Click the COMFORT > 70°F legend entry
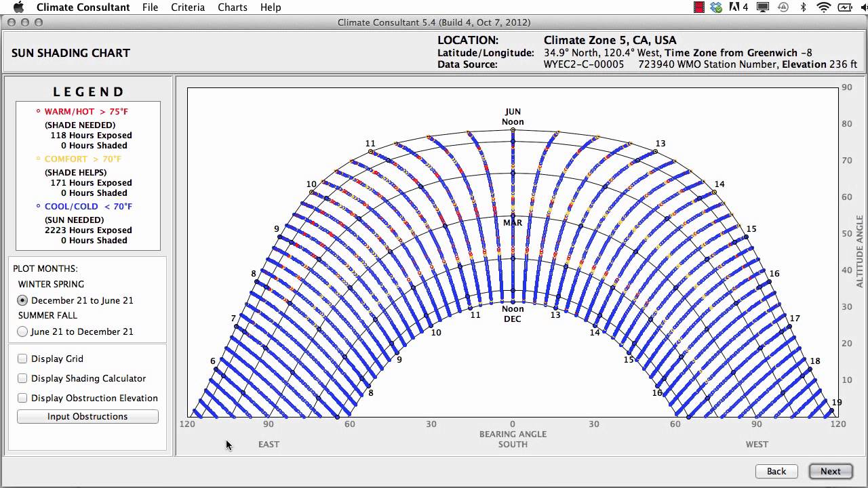Screen dimensions: 868x488 83,159
